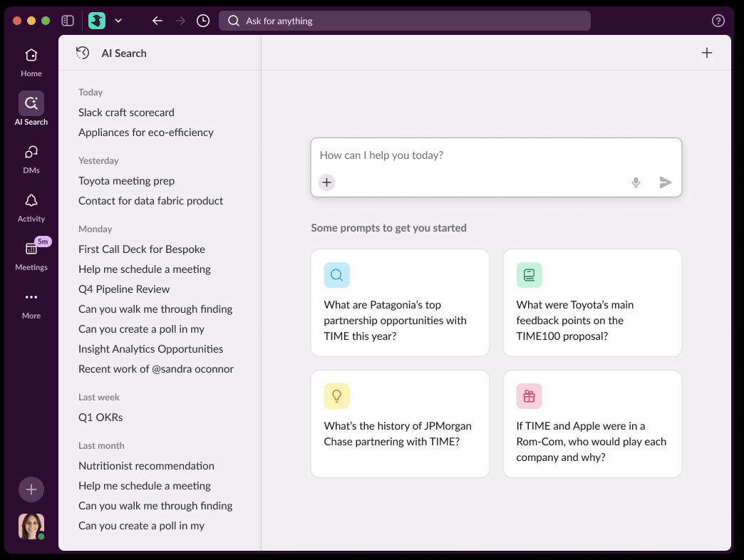Select AI Search in the sidebar
744x560 pixels.
[31, 109]
